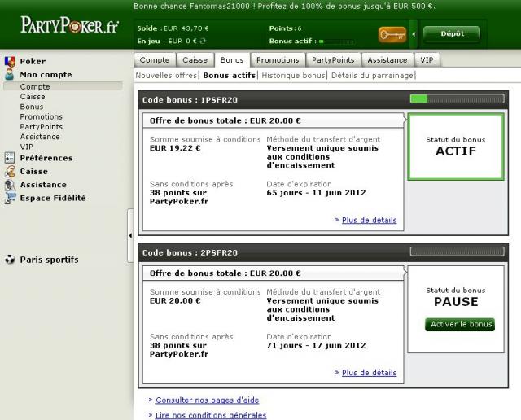Click the golden key icon
Screen dimensions: 521x420
click(x=392, y=34)
